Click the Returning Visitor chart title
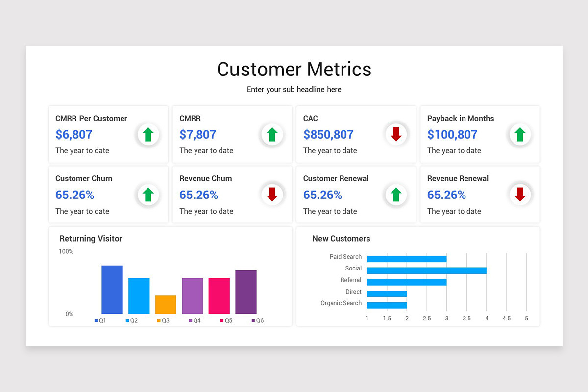 click(x=91, y=239)
